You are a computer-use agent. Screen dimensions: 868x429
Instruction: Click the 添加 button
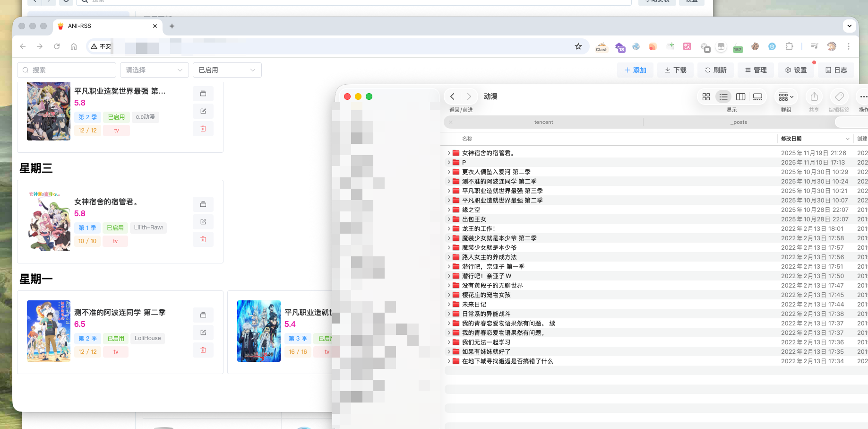click(635, 70)
